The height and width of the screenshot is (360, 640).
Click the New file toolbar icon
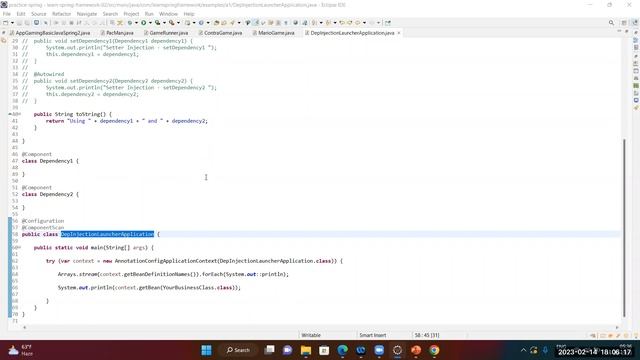[x=5, y=23]
